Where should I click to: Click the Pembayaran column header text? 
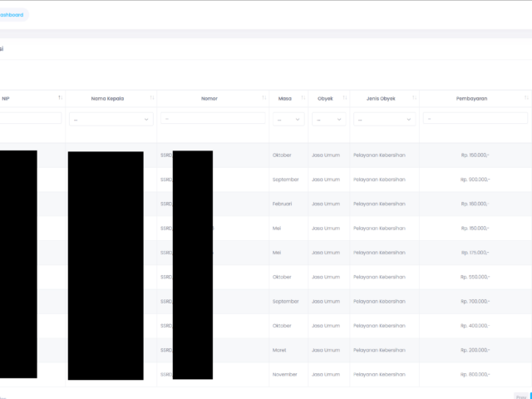[x=471, y=99]
